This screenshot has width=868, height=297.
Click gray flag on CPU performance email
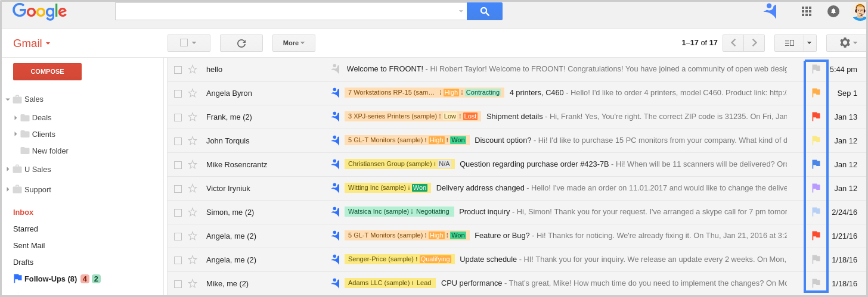(x=816, y=283)
